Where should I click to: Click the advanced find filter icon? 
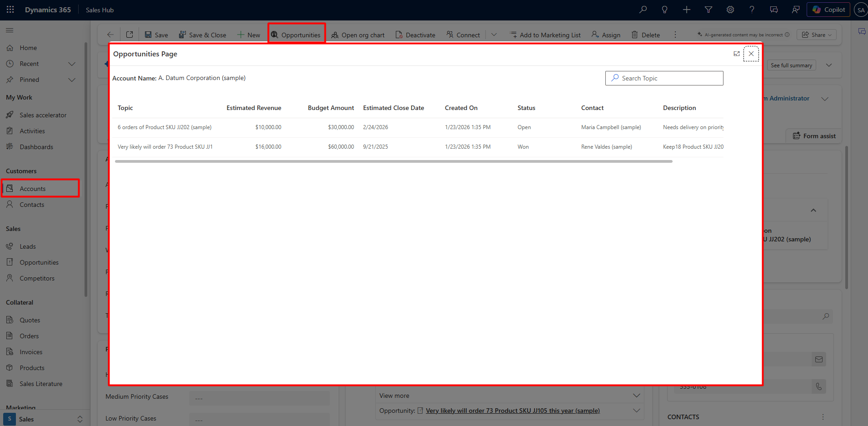[x=708, y=10]
